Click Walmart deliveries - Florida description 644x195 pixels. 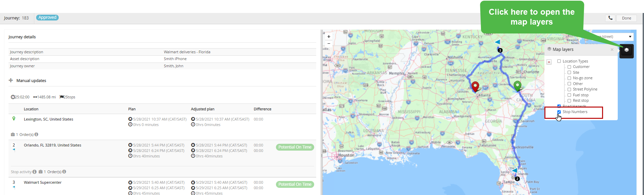click(187, 52)
